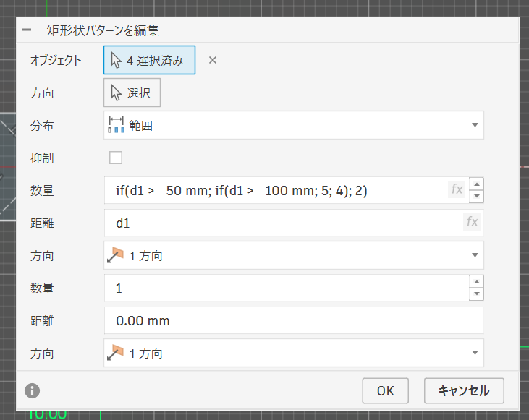The image size is (529, 420).
Task: Collapse the dialog with the minus icon
Action: coord(27,30)
